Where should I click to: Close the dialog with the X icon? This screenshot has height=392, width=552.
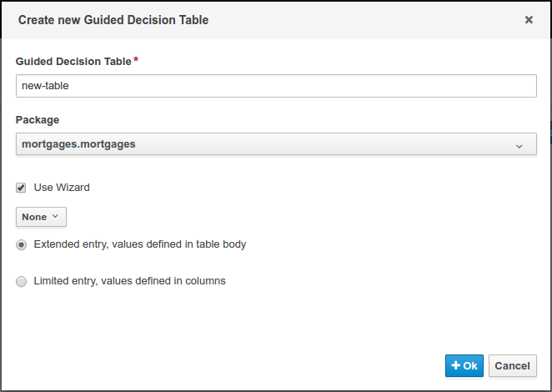(x=529, y=20)
